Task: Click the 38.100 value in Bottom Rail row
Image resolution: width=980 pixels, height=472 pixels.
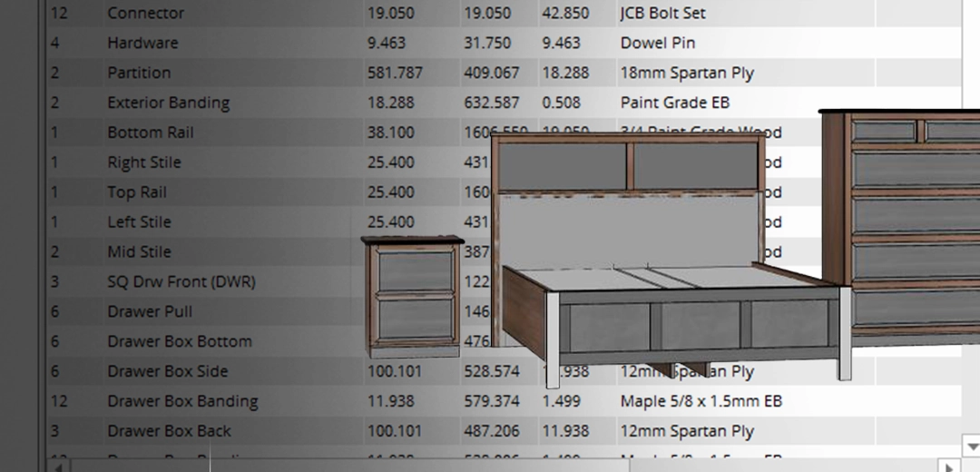Action: (390, 133)
